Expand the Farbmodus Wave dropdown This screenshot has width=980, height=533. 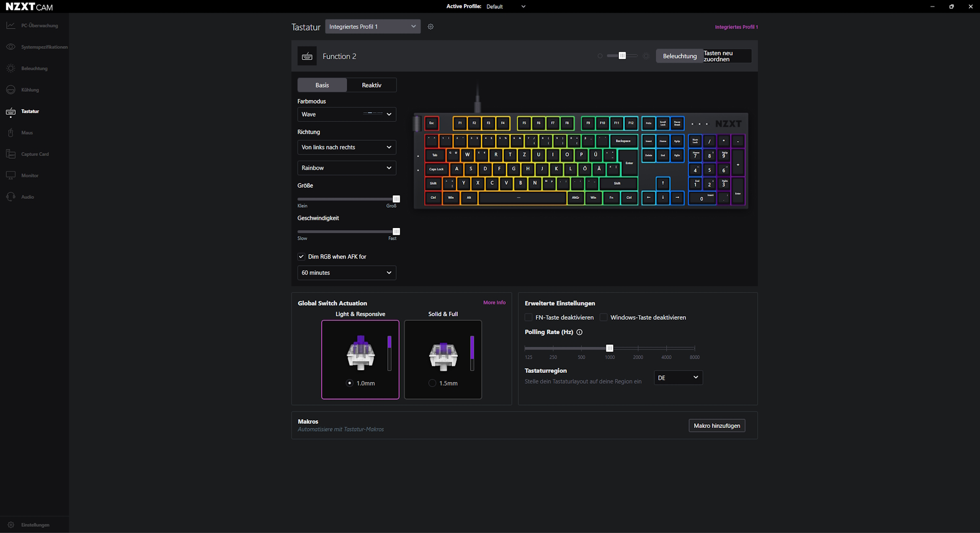(x=347, y=114)
